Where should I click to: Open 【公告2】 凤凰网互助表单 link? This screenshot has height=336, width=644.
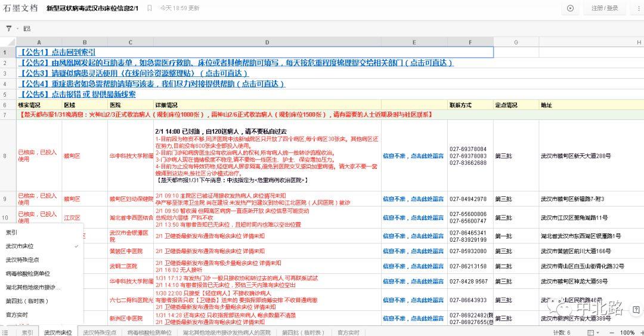point(236,63)
